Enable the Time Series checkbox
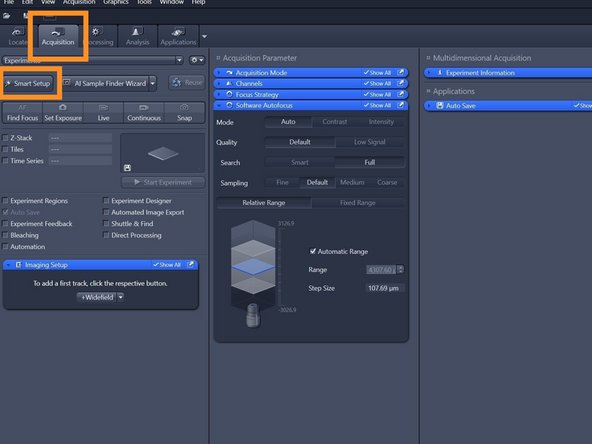The image size is (592, 444). coord(5,161)
